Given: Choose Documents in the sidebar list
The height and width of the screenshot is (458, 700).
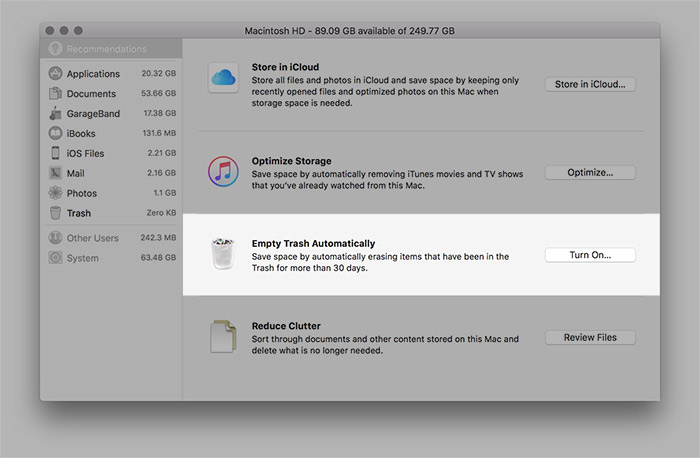Looking at the screenshot, I should click(x=91, y=94).
